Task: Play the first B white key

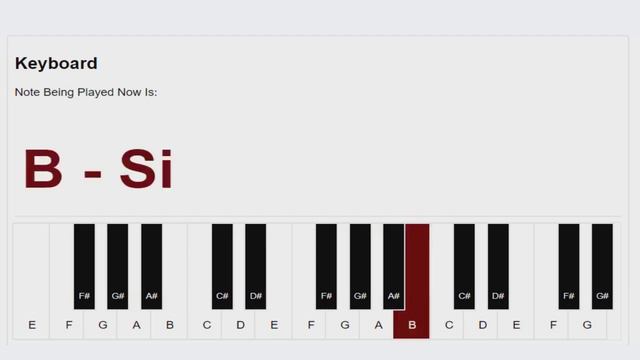Action: pos(170,324)
